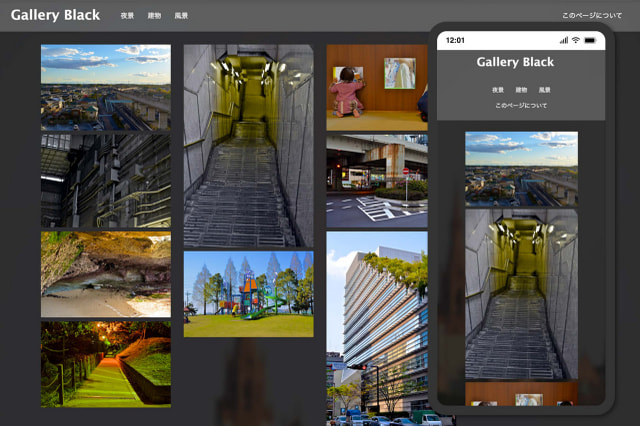
Task: Open the large concrete stairway photo
Action: point(248,145)
